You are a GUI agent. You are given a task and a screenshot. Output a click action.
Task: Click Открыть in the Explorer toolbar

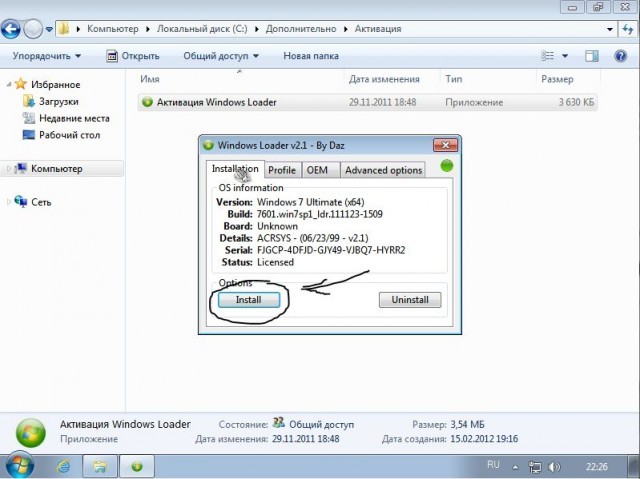133,56
